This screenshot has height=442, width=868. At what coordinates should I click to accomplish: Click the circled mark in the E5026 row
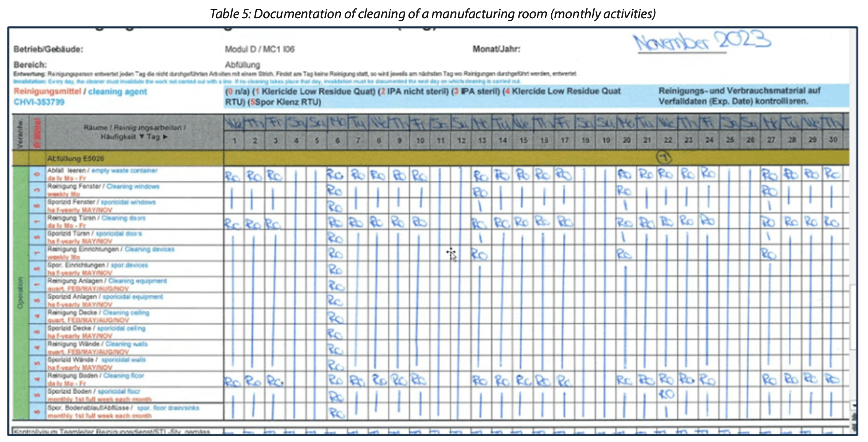click(x=664, y=157)
